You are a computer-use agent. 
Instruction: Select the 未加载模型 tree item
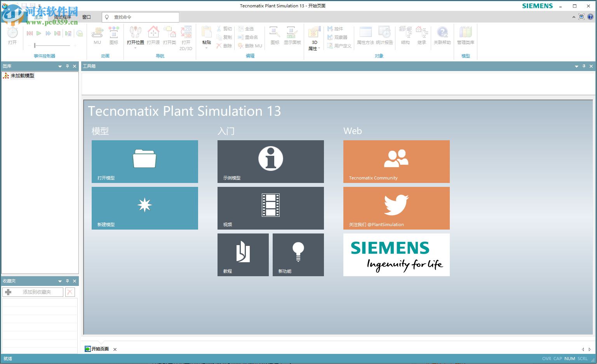click(x=19, y=76)
